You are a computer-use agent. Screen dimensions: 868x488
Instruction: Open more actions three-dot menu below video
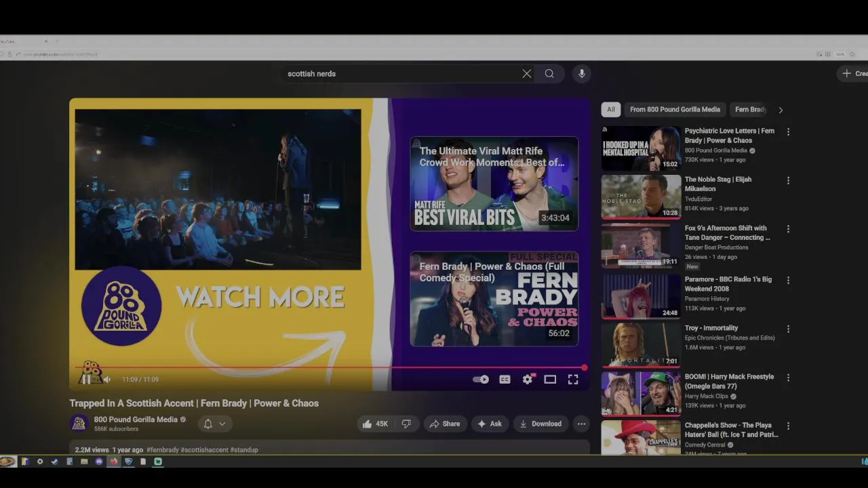(x=581, y=424)
